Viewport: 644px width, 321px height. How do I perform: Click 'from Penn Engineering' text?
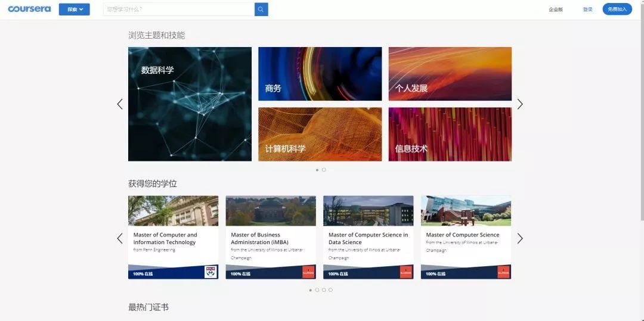tap(154, 250)
